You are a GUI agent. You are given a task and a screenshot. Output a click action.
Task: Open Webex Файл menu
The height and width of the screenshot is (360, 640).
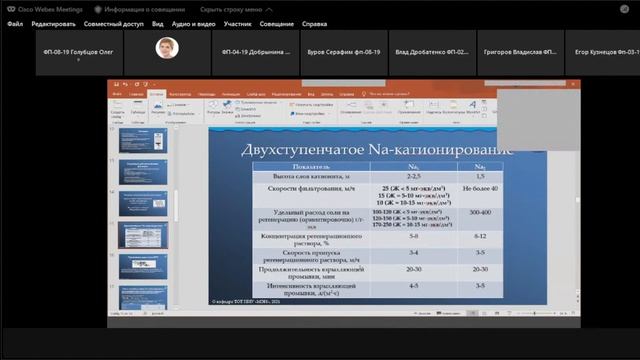coord(15,24)
